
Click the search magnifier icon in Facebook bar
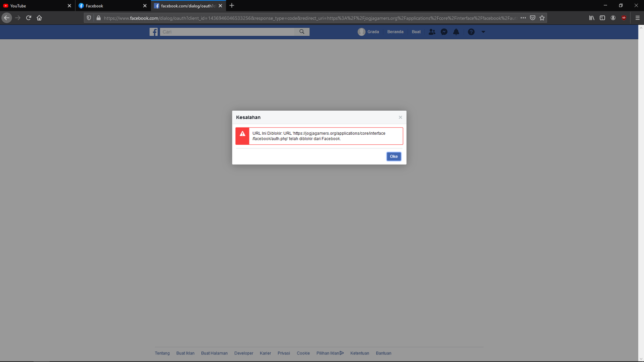coord(302,32)
